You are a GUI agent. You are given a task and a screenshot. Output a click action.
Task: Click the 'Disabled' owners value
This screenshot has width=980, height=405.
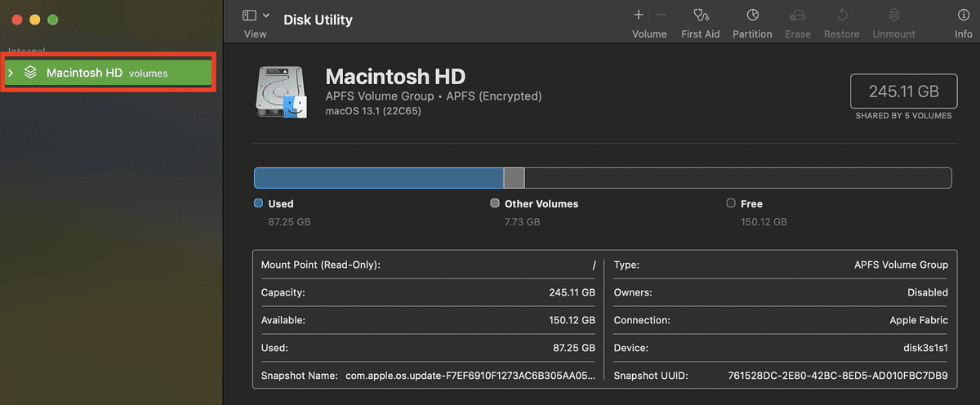pyautogui.click(x=928, y=292)
